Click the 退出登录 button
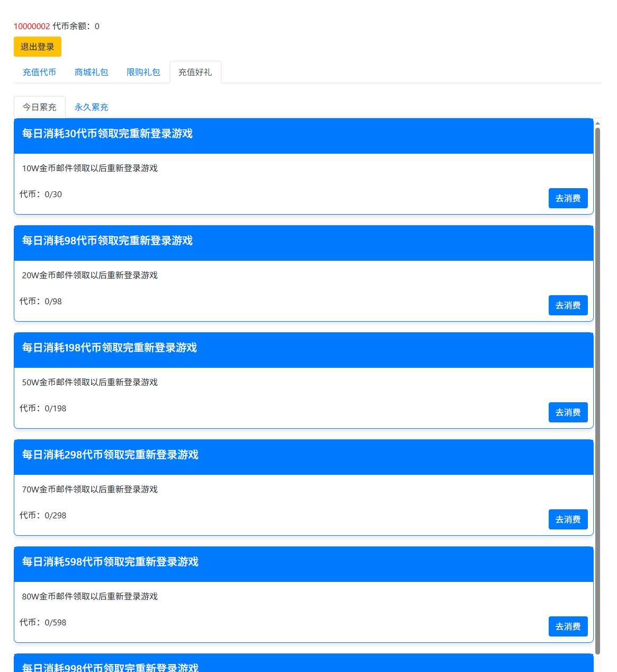Image resolution: width=617 pixels, height=672 pixels. pyautogui.click(x=37, y=47)
